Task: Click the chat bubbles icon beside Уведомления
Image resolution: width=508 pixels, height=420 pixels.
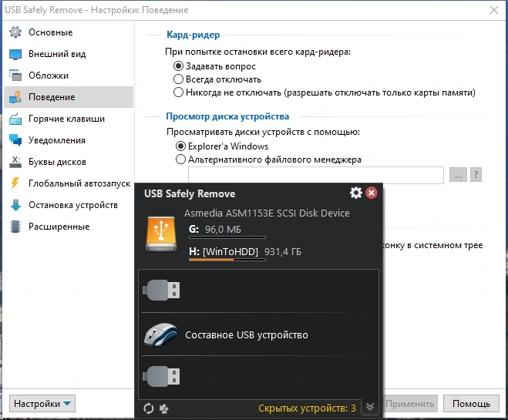Action: [15, 140]
